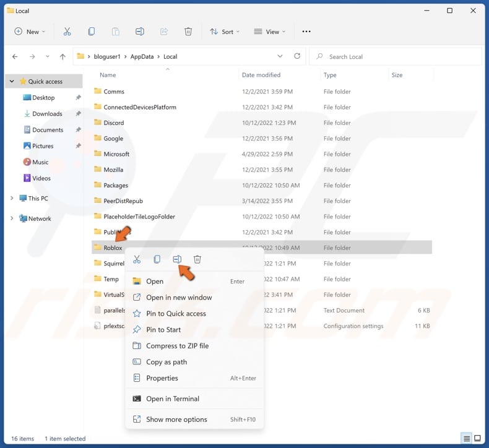Screen dimensions: 489x448
Task: Click the Delete trash icon in the top toolbar
Action: click(x=188, y=32)
